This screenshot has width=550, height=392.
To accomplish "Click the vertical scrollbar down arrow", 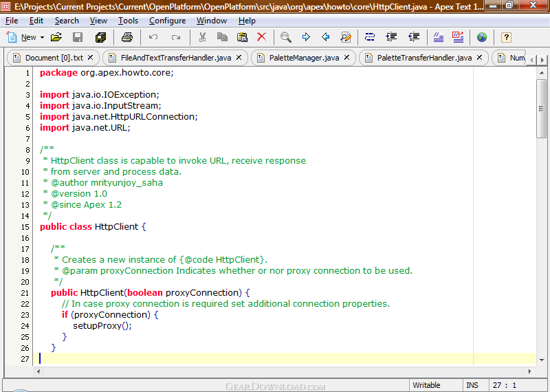I will pos(542,360).
